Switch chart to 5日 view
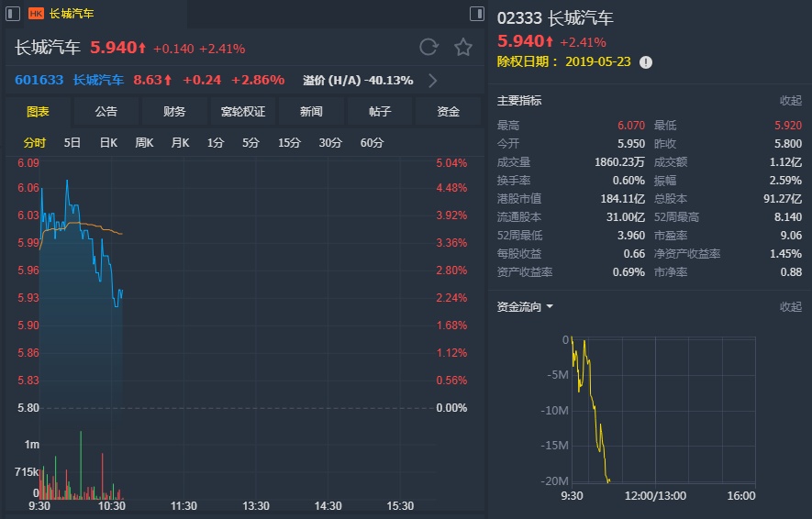This screenshot has height=519, width=812. 72,143
